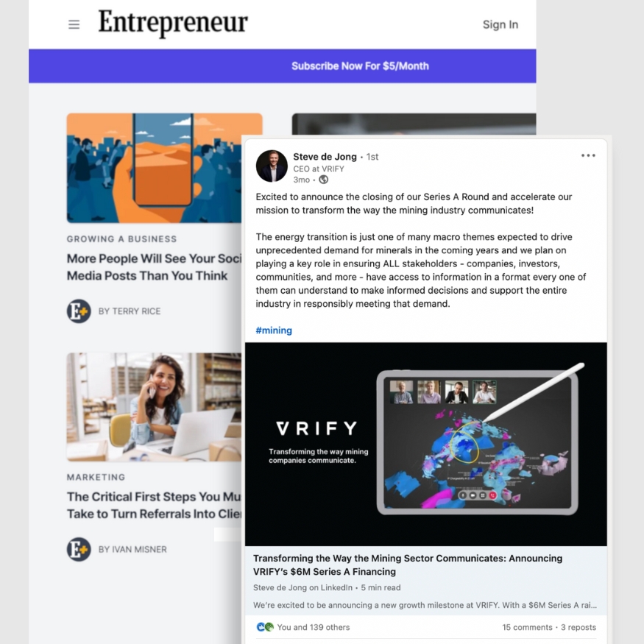Click Steve de Jong's profile photo

coord(272,166)
